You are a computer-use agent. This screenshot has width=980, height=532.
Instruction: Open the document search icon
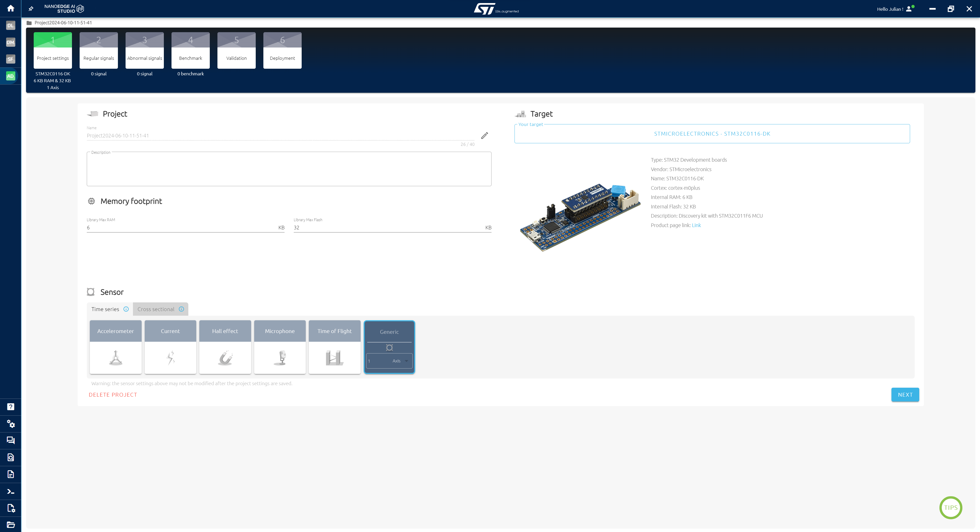pos(11,457)
